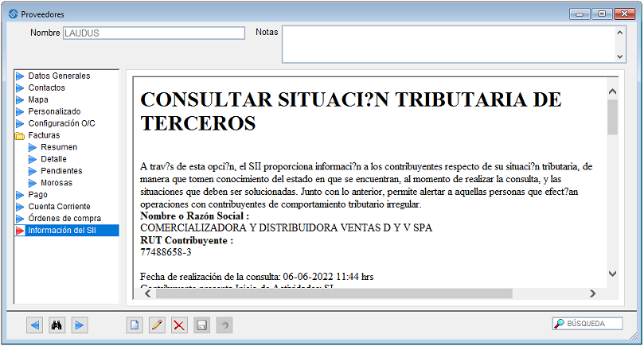Screen dimensions: 644x346
Task: View invoice Detalle entry
Action: pos(53,159)
